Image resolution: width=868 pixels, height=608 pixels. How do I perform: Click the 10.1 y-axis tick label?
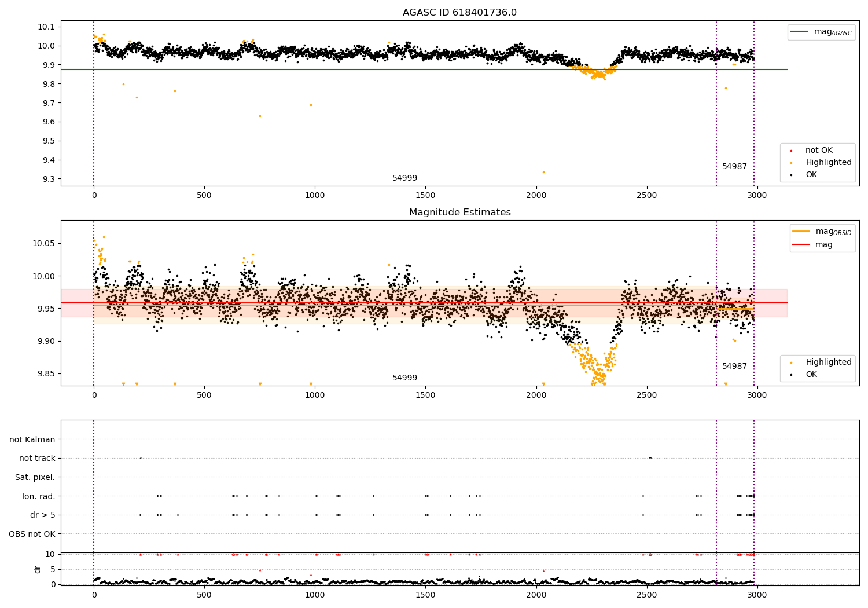point(46,27)
